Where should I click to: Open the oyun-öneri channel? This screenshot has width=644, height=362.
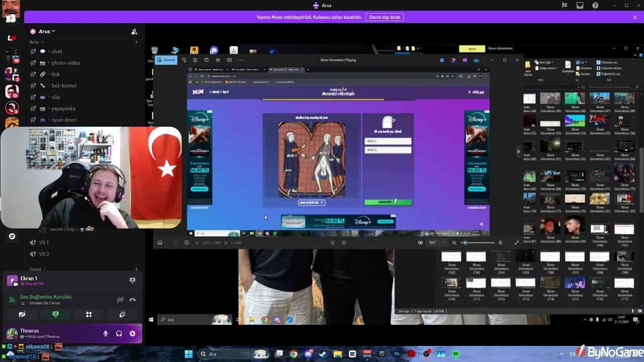[84, 120]
